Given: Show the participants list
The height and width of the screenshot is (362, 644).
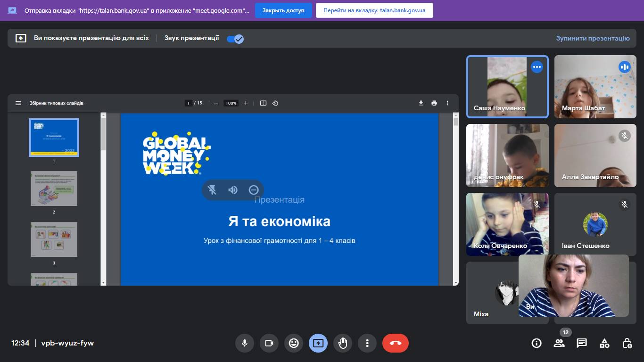Looking at the screenshot, I should tap(559, 343).
